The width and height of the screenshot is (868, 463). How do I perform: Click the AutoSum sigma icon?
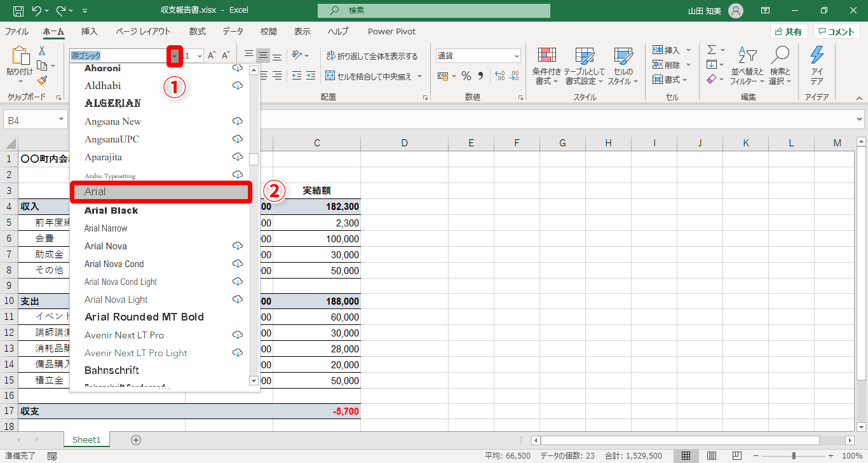(x=712, y=50)
